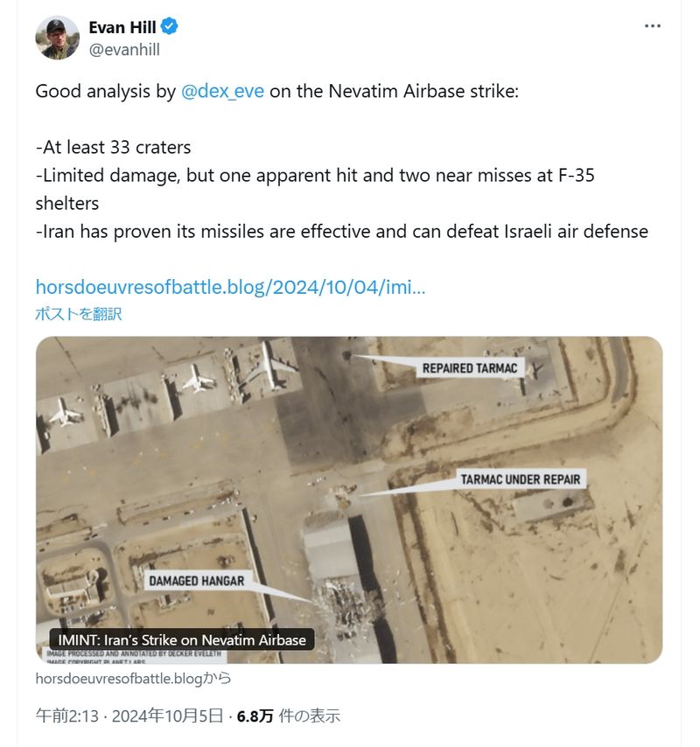Click the 'At least 33 craters' line
The height and width of the screenshot is (747, 700).
pyautogui.click(x=113, y=147)
